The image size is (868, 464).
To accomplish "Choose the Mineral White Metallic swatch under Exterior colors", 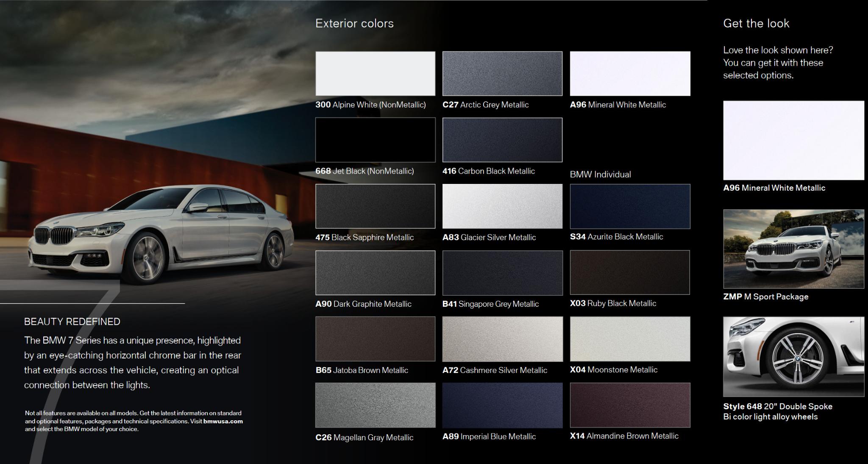I will click(630, 74).
